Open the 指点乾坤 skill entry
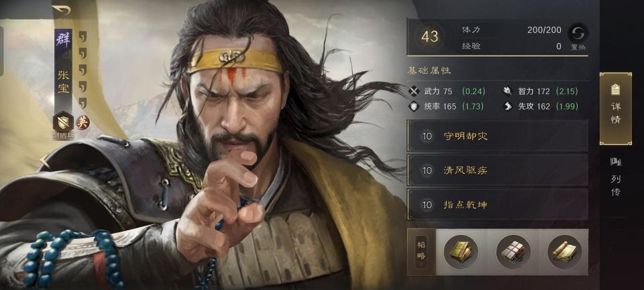The height and width of the screenshot is (290, 644). (x=497, y=204)
